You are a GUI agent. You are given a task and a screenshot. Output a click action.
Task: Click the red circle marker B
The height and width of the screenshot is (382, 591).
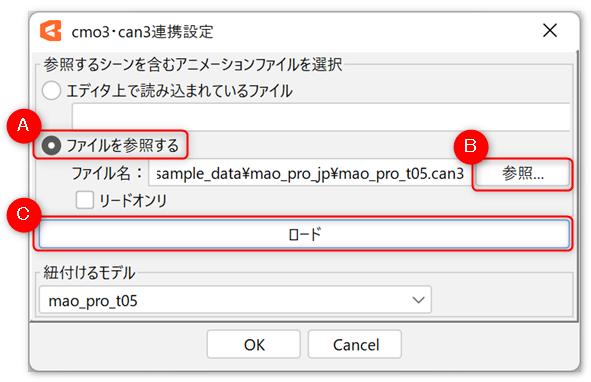click(x=471, y=147)
